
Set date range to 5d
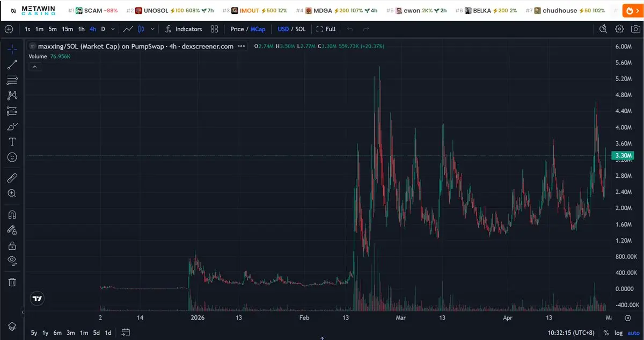point(97,332)
